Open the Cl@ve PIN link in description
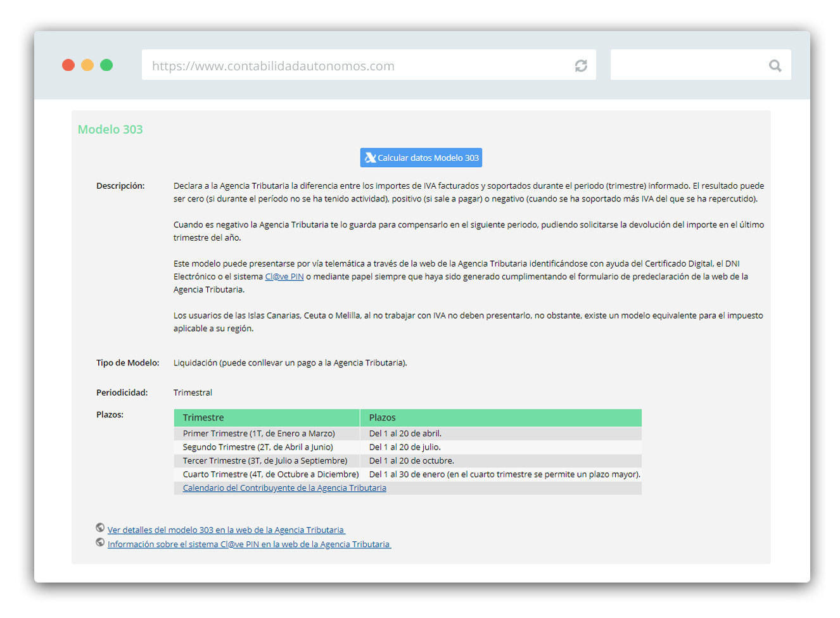 pos(284,277)
